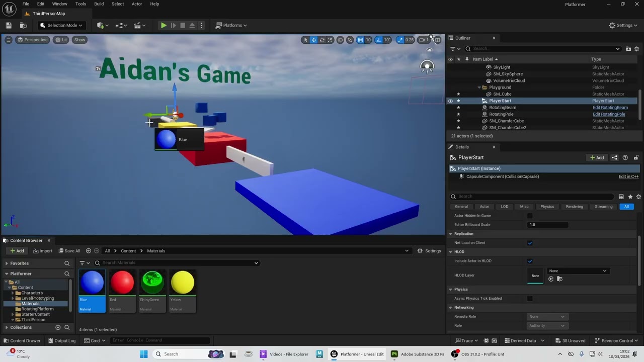The image size is (644, 362).
Task: Save the current level using the floppy icon
Action: [9, 25]
